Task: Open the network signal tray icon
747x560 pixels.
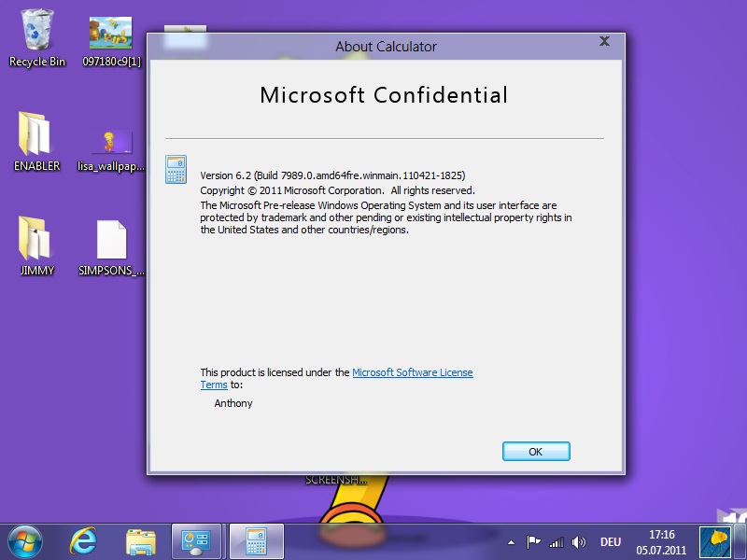Action: click(556, 542)
